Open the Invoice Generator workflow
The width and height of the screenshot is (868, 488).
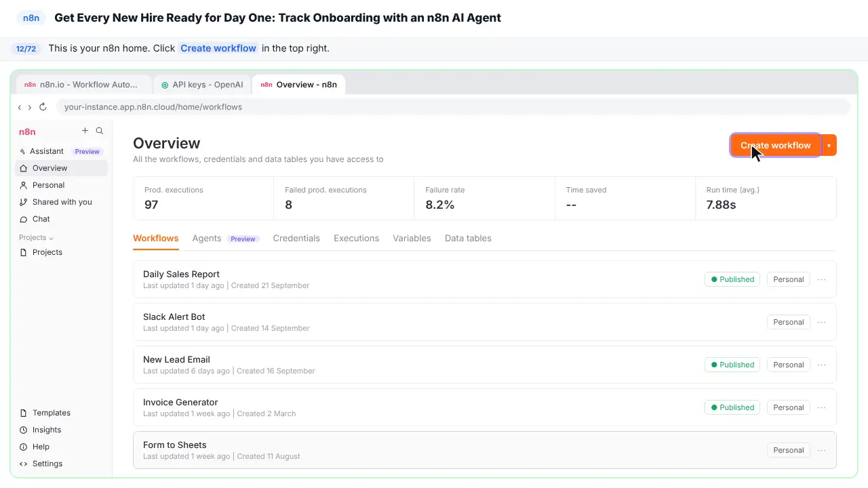[485, 407]
